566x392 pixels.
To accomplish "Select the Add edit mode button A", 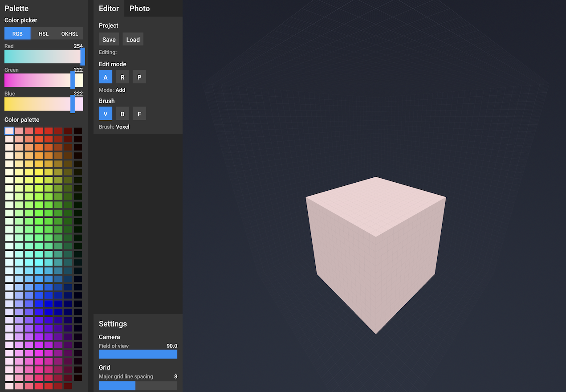I will 106,77.
